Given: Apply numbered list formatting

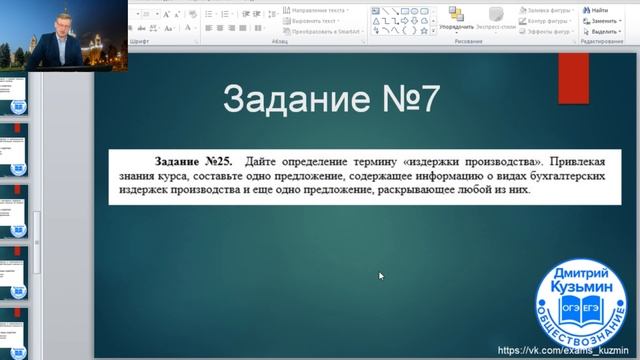Looking at the screenshot, I should [x=225, y=15].
